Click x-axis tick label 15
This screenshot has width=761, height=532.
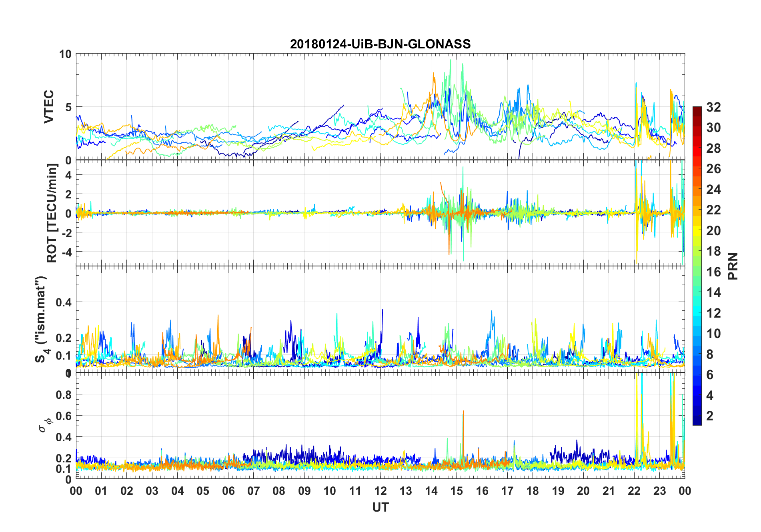click(457, 491)
